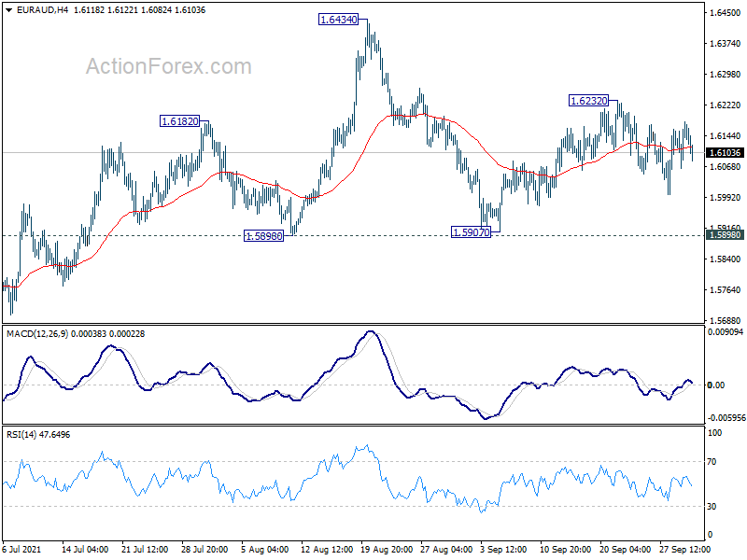
Task: Open the EURAUD,H4 chart menu triangle
Action: click(9, 10)
